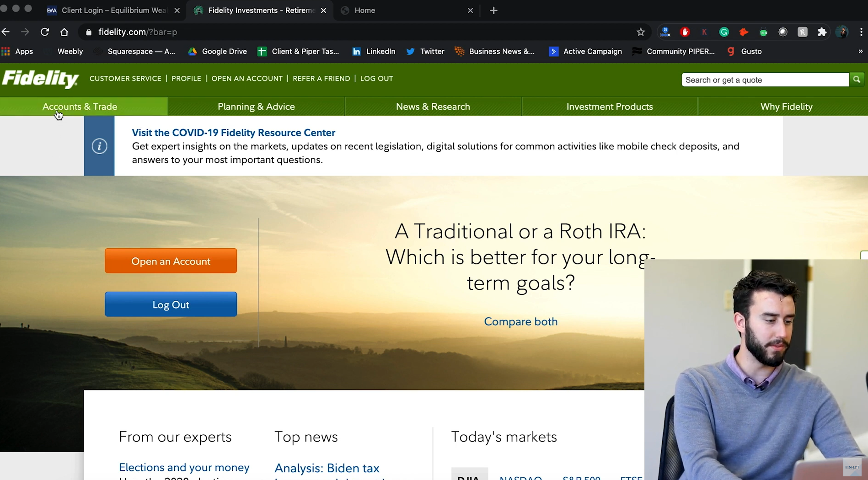
Task: Click the Search or get a quote field
Action: [765, 80]
